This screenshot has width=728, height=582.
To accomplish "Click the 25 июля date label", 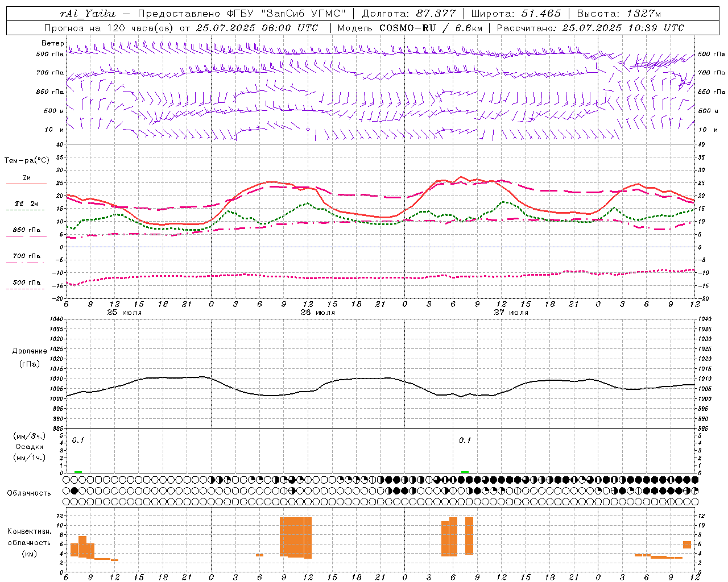I will click(x=125, y=313).
